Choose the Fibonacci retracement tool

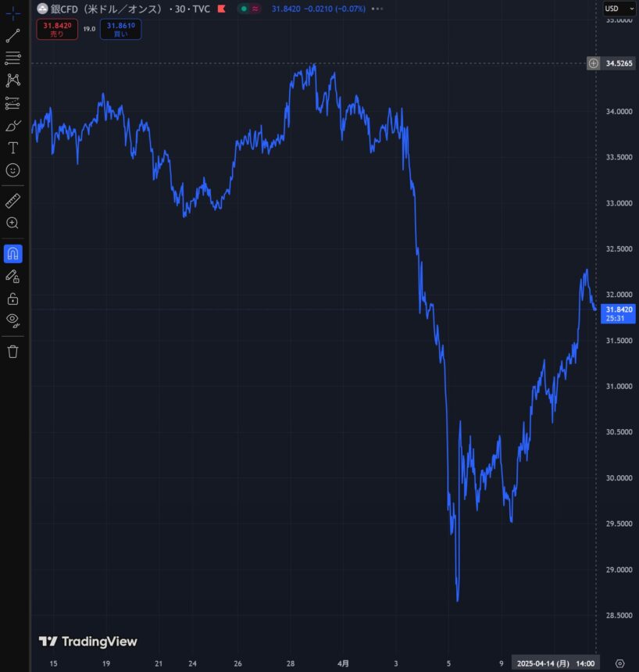pyautogui.click(x=13, y=58)
